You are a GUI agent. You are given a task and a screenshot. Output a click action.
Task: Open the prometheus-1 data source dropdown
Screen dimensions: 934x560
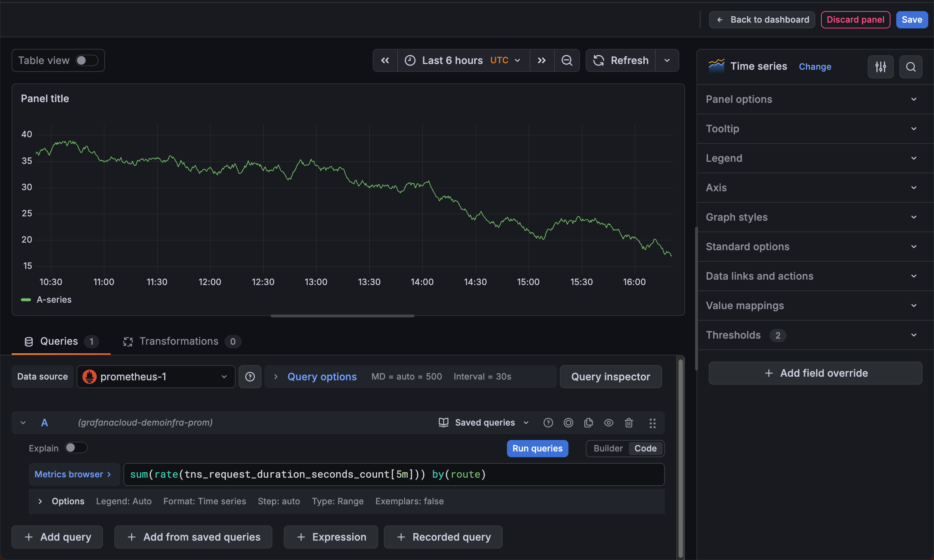(155, 377)
